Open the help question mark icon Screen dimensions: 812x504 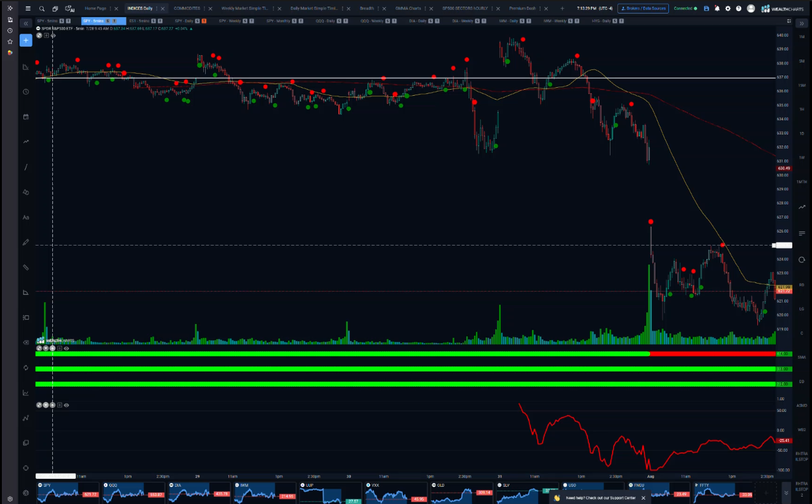tap(738, 9)
